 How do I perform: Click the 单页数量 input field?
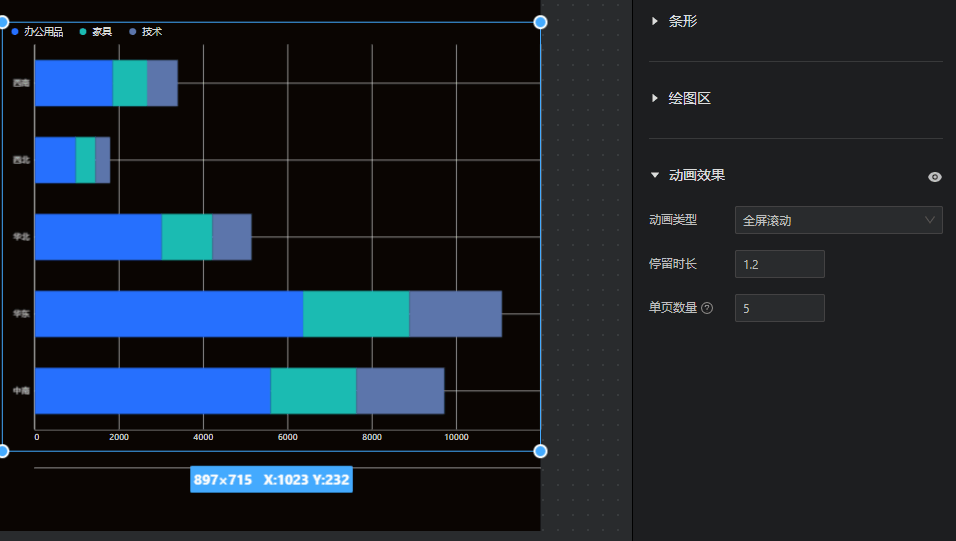coord(779,308)
